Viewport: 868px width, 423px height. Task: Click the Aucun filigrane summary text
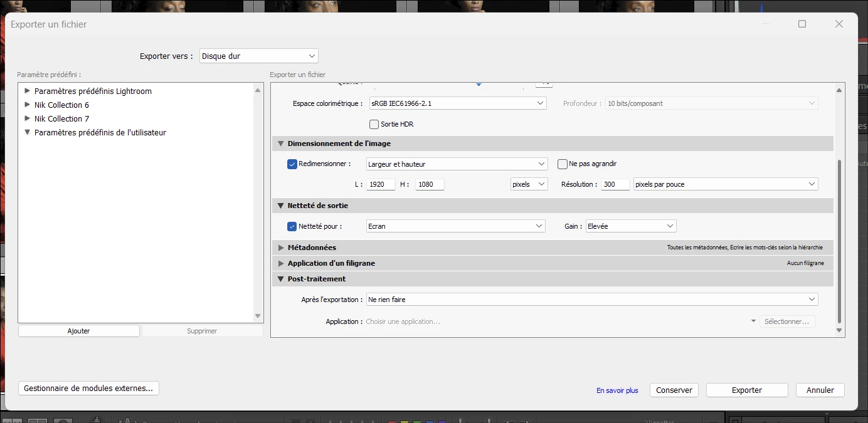[805, 263]
